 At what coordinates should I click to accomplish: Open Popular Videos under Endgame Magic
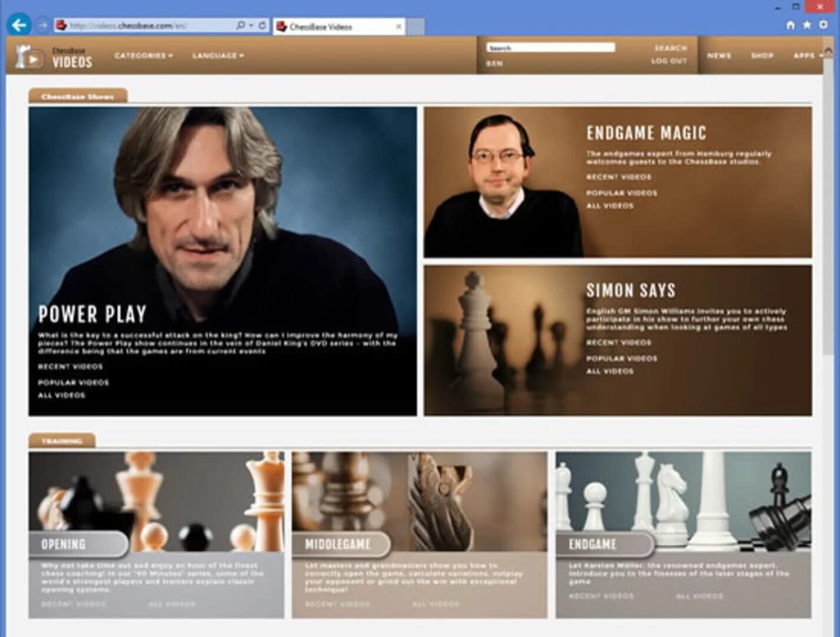[620, 192]
